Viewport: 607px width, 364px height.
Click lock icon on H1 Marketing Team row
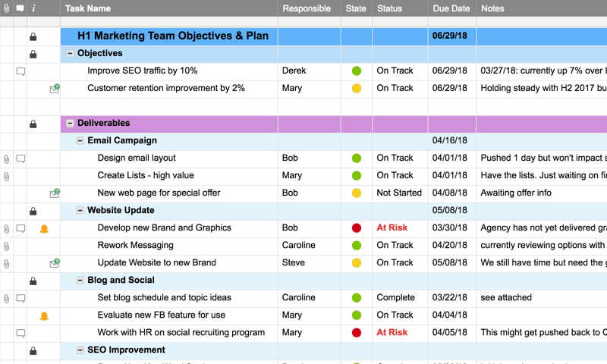(x=33, y=36)
